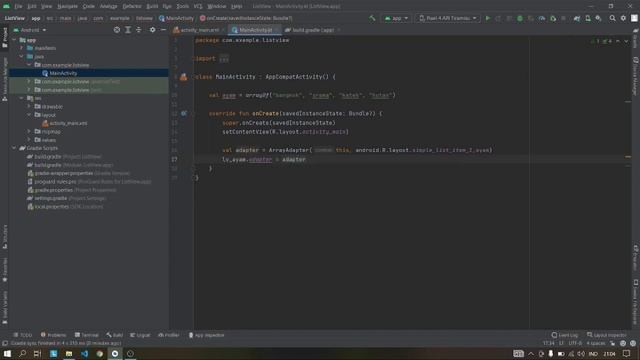Open the Build menu
The height and width of the screenshot is (360, 640).
point(152,7)
